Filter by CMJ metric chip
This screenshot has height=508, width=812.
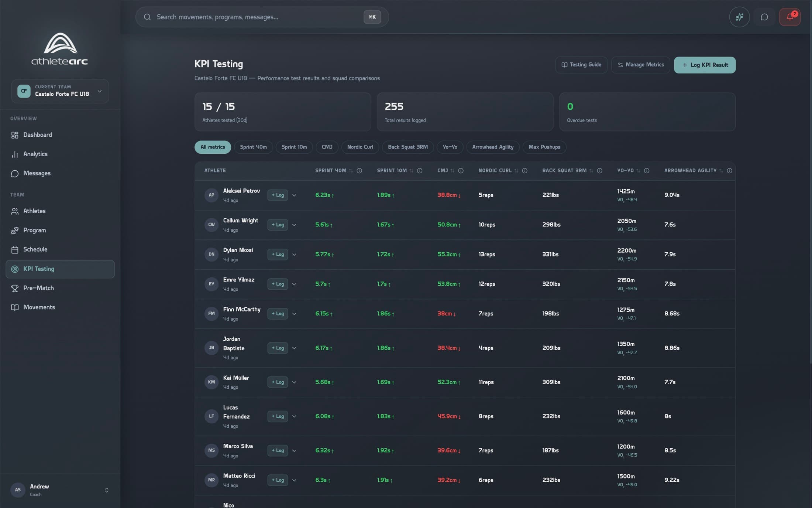(327, 147)
